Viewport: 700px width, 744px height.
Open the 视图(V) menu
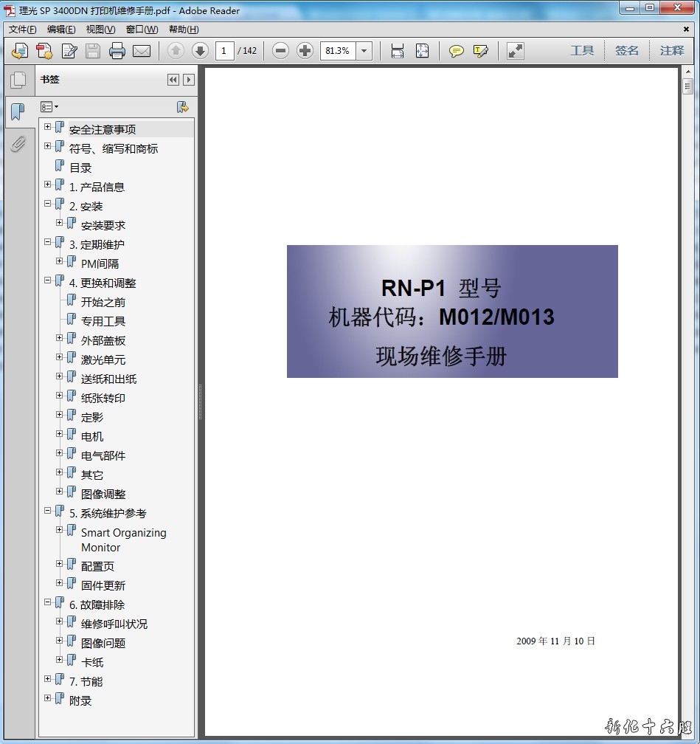[100, 30]
